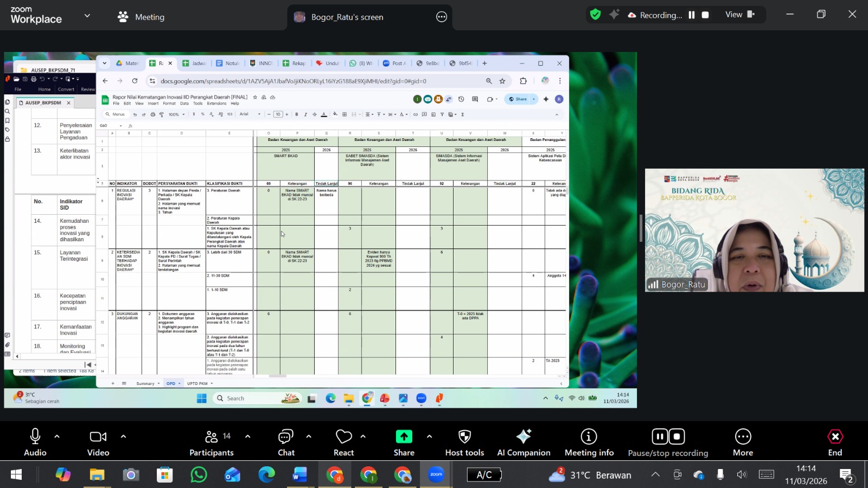The width and height of the screenshot is (868, 488).
Task: Click the red End meeting button
Action: 835,442
